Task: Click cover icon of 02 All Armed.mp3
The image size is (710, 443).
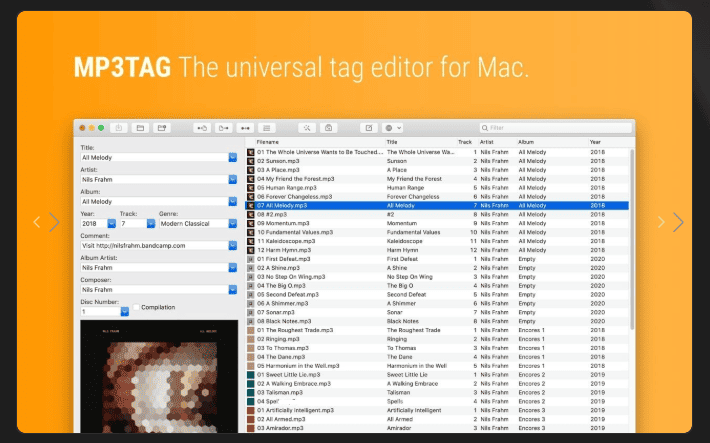Action: coord(250,419)
